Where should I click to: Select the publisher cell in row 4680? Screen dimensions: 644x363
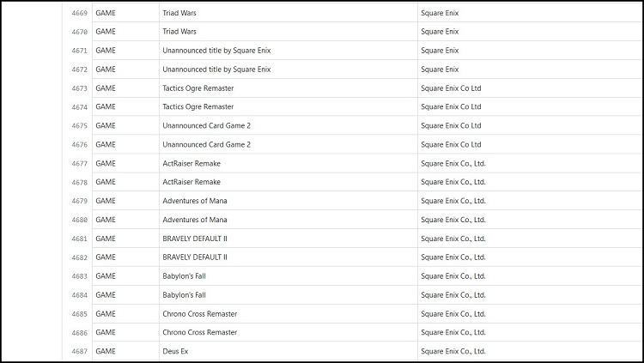click(453, 220)
